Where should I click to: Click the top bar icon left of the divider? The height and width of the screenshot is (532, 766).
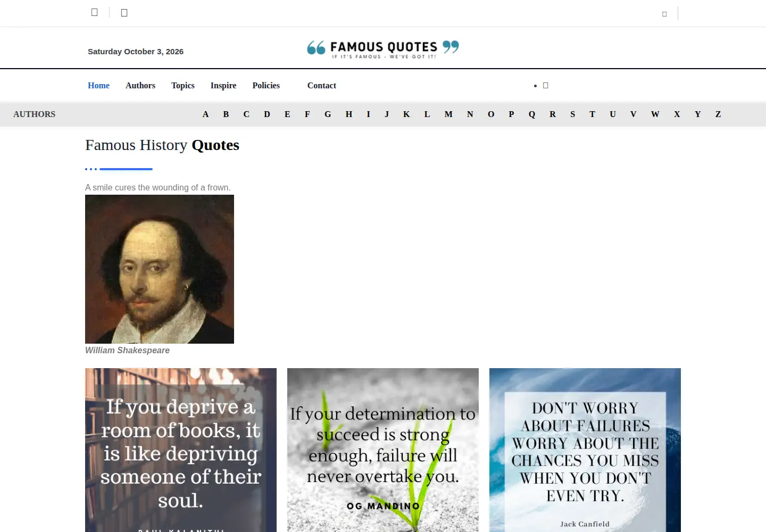pyautogui.click(x=95, y=12)
